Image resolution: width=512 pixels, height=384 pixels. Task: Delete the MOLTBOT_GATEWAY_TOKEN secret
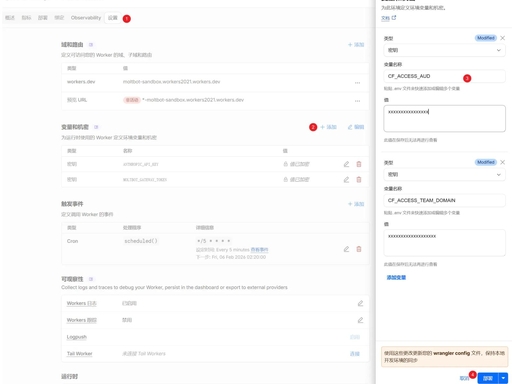(x=359, y=180)
